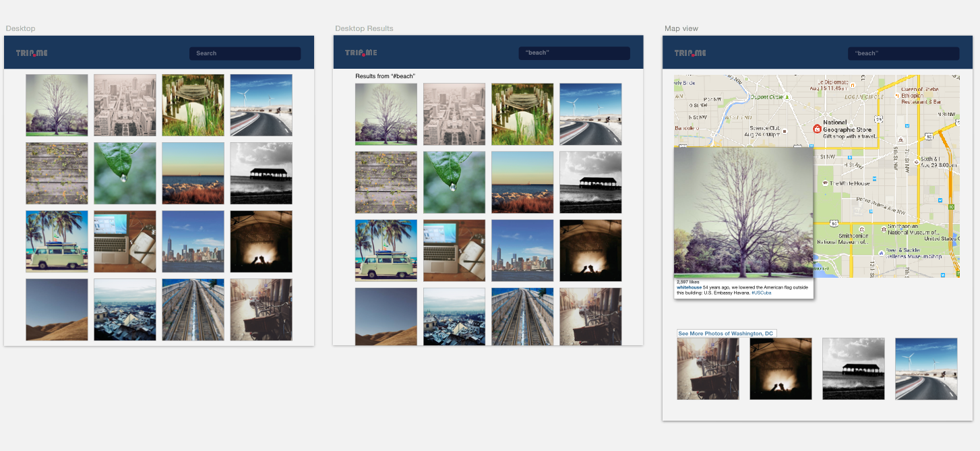Select the Dupont Circle station marker on map
The image size is (980, 451).
(x=786, y=96)
